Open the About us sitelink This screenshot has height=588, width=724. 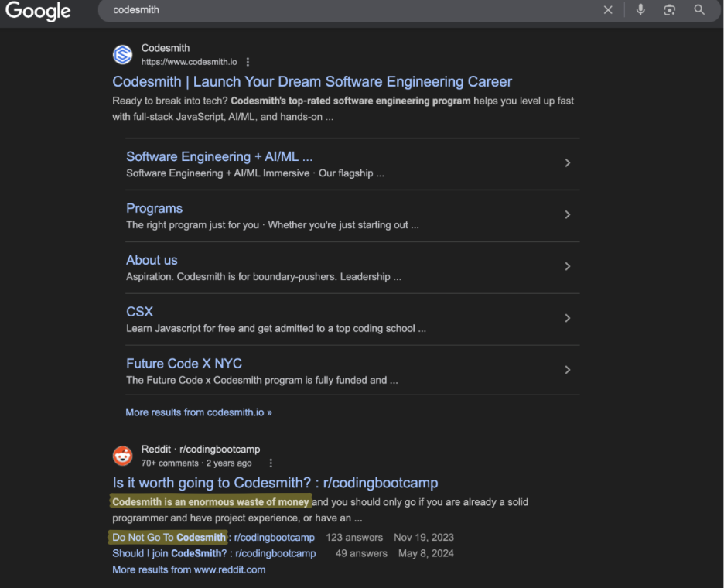pyautogui.click(x=152, y=260)
